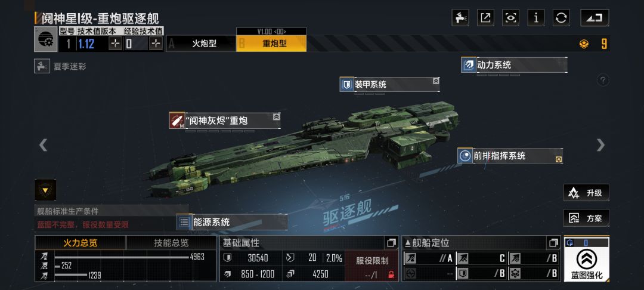The width and height of the screenshot is (644, 290).
Task: Select the 重炮型 variant tab
Action: (x=271, y=44)
